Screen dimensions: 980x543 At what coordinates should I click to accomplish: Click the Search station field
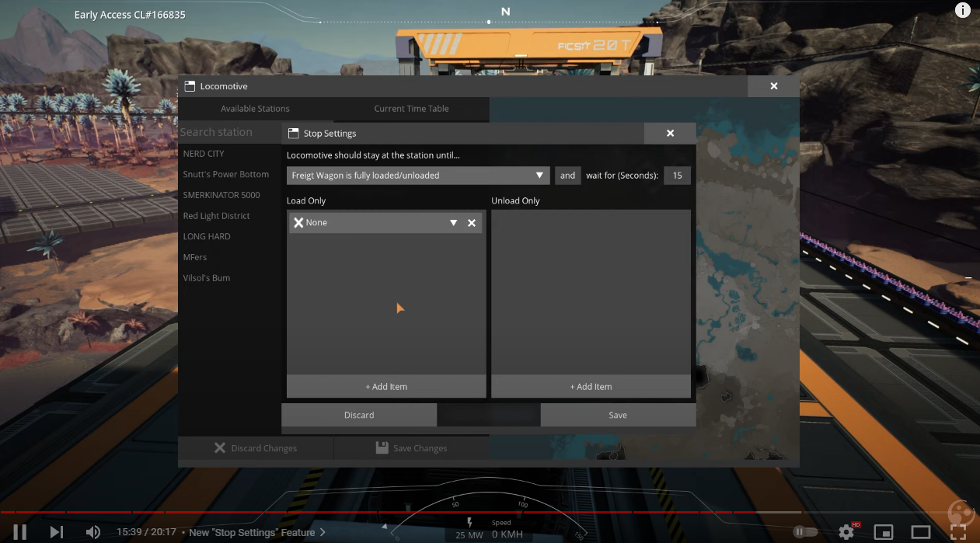(230, 132)
